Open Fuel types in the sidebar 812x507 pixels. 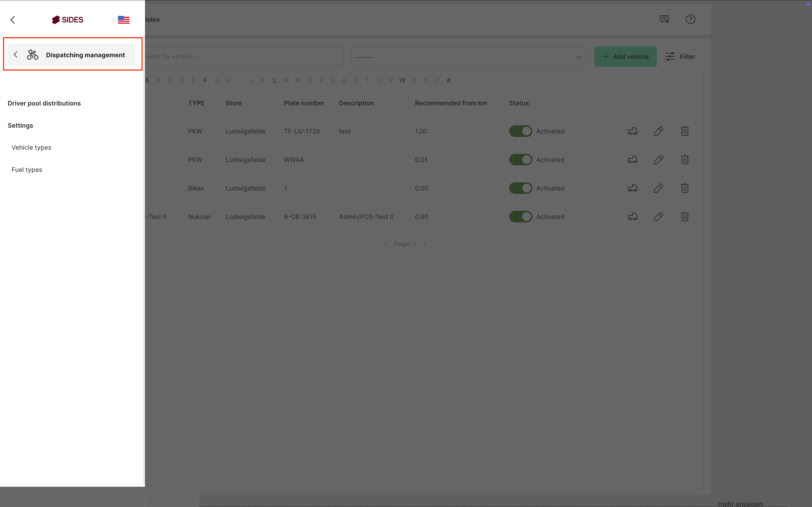[x=27, y=170]
